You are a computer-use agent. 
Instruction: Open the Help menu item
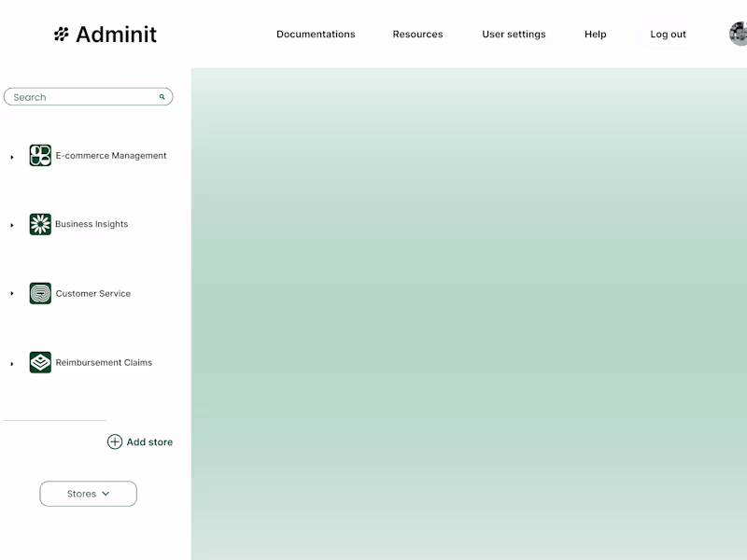[596, 35]
